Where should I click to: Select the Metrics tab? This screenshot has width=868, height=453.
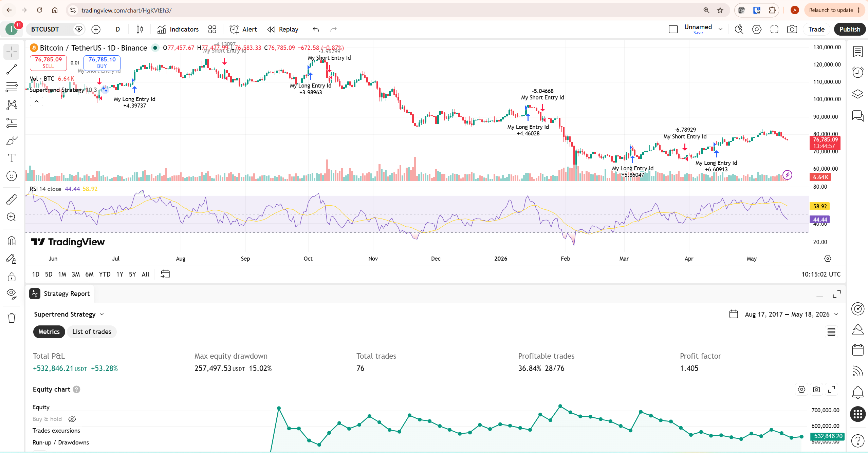[x=49, y=332]
